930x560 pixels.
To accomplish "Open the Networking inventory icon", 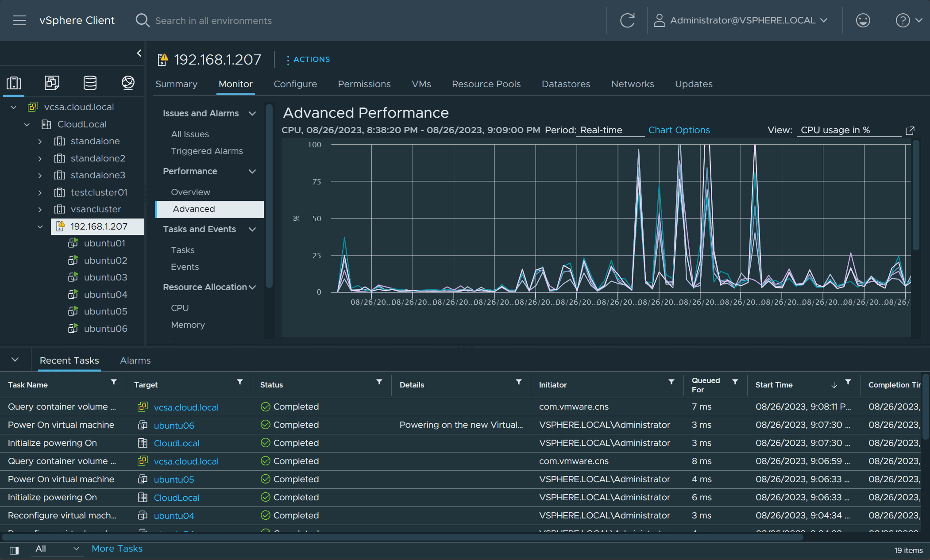I will 128,83.
